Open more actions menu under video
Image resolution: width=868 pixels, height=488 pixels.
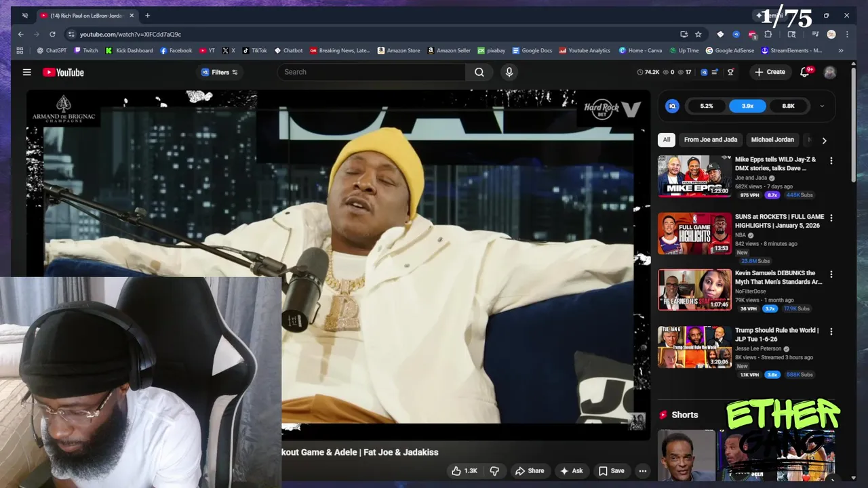click(642, 470)
